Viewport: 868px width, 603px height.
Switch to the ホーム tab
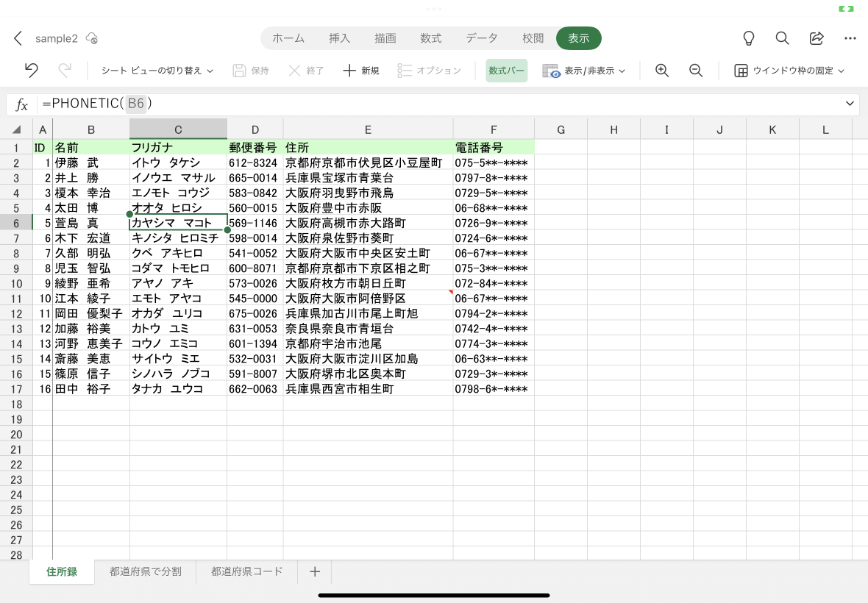tap(288, 38)
